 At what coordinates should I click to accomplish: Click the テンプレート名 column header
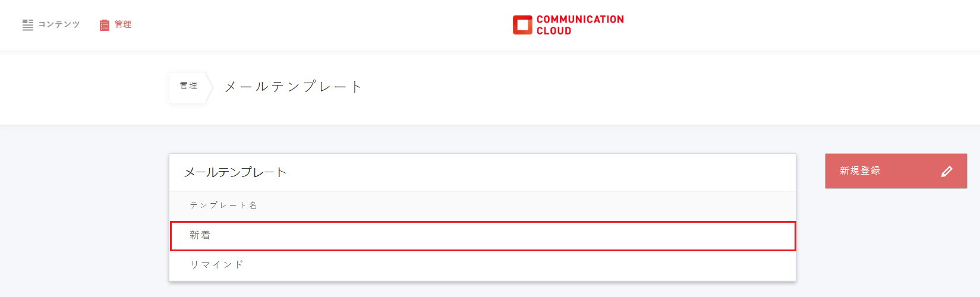(223, 206)
